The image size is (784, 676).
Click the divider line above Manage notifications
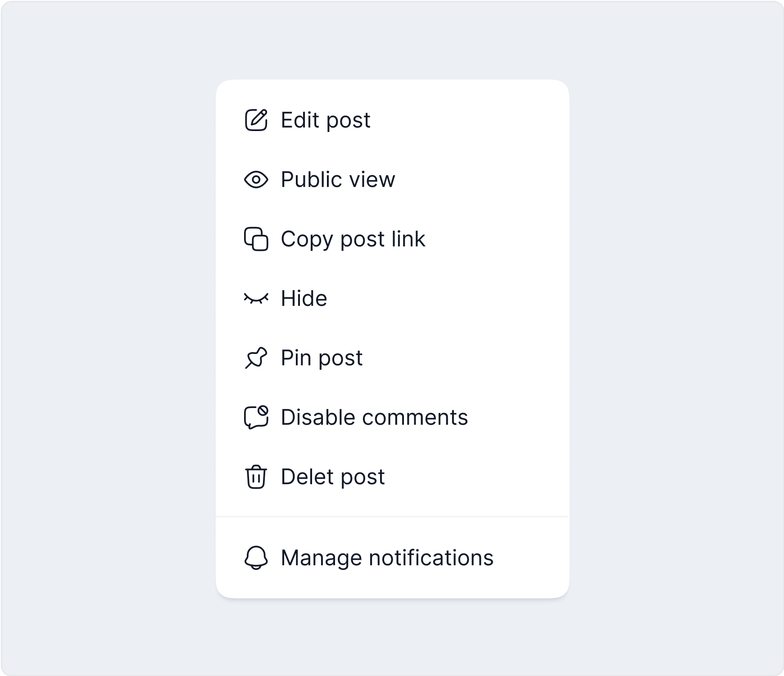coord(392,517)
